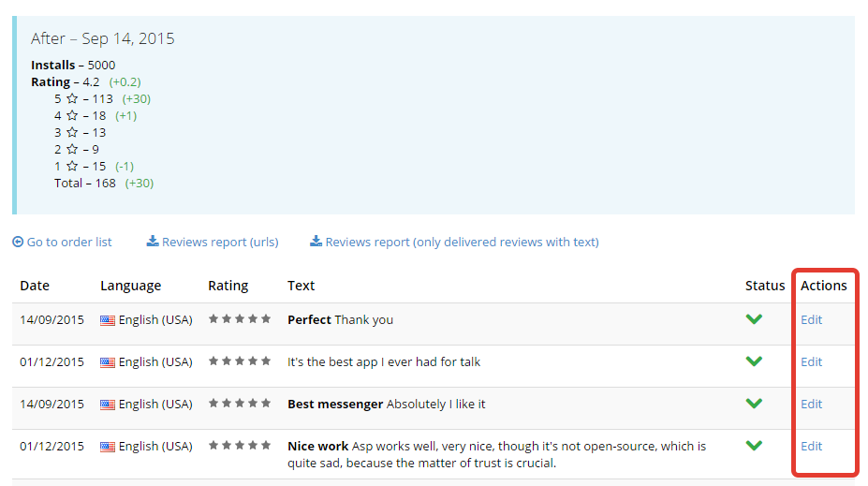
Task: Click the 5-star change value (+30)
Action: (136, 99)
